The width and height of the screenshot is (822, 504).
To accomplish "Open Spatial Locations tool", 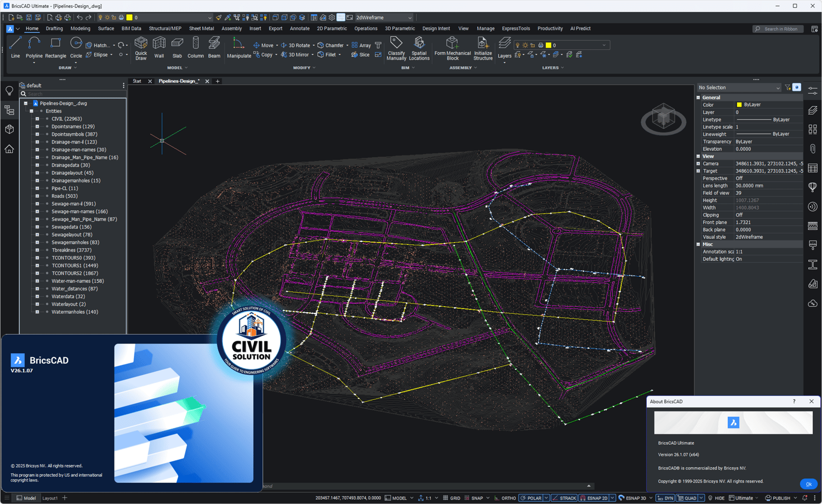I will [419, 48].
